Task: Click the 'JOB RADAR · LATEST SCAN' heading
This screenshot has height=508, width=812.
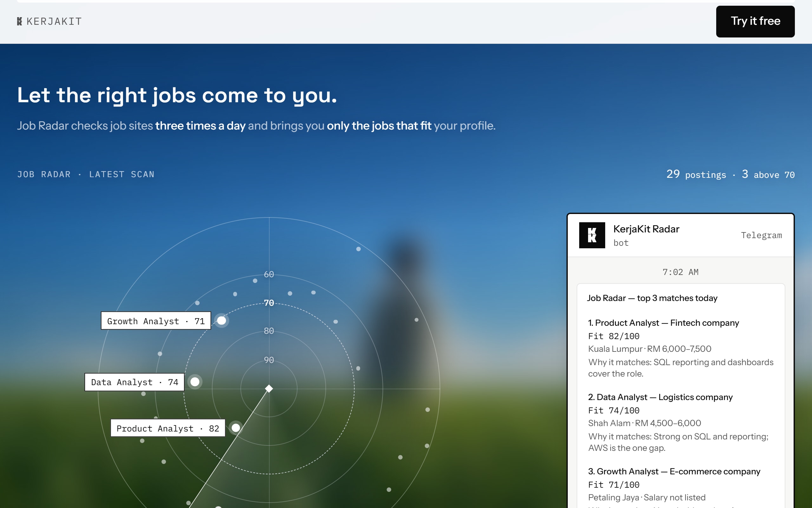Action: [x=86, y=174]
